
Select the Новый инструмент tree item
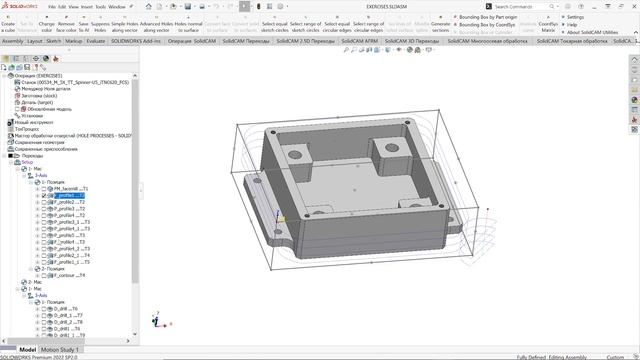click(x=30, y=122)
